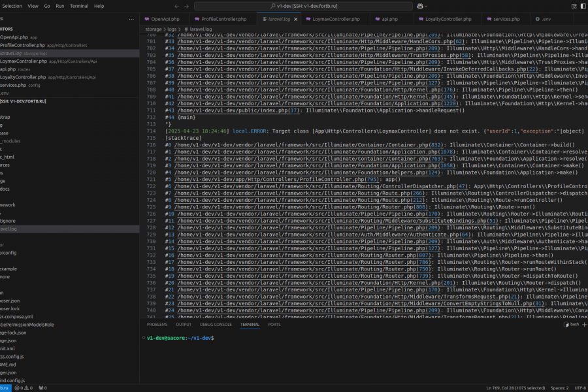588x392 pixels.
Task: Open the Terminal menu
Action: click(79, 6)
